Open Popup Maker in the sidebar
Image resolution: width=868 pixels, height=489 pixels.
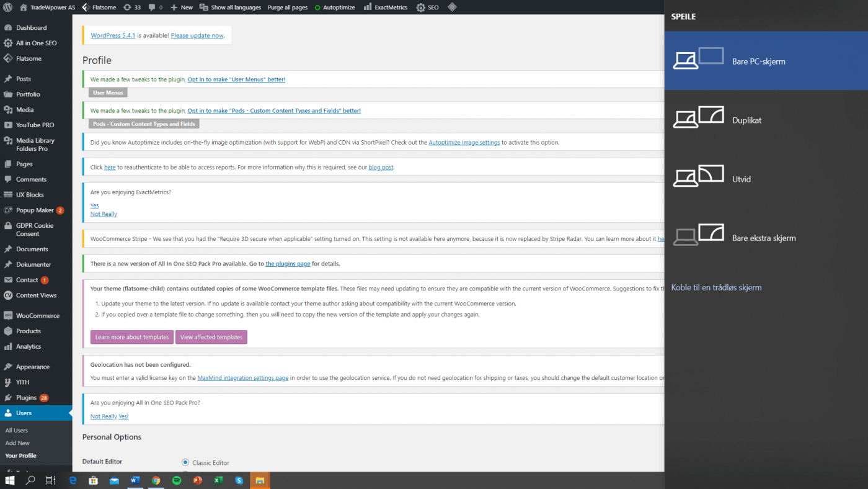(36, 210)
